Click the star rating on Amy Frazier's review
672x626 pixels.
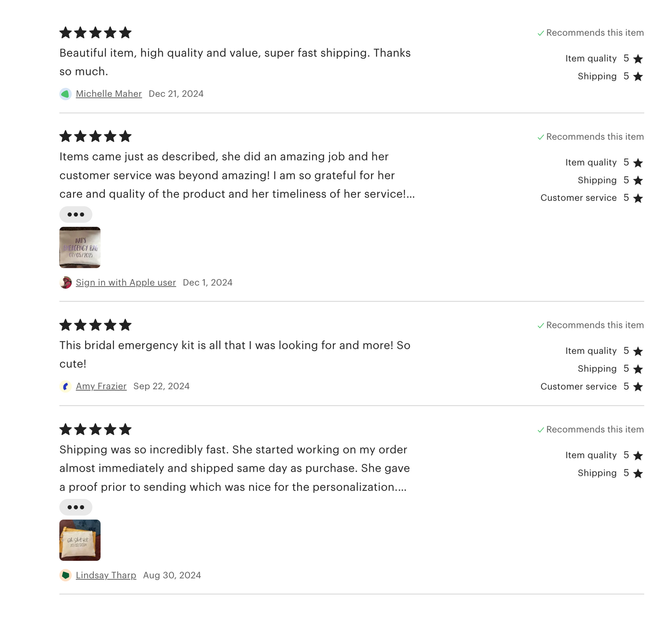click(95, 325)
